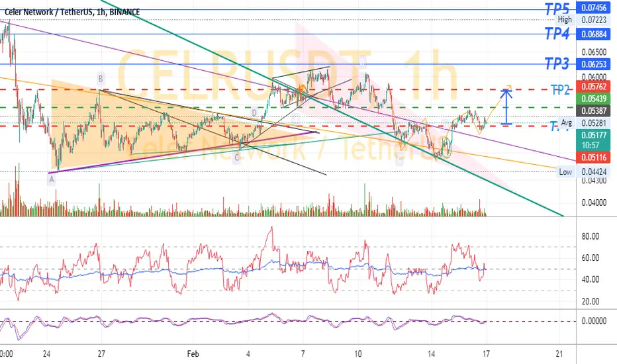
Task: Click the 0.06500 price scale value
Action: point(594,52)
